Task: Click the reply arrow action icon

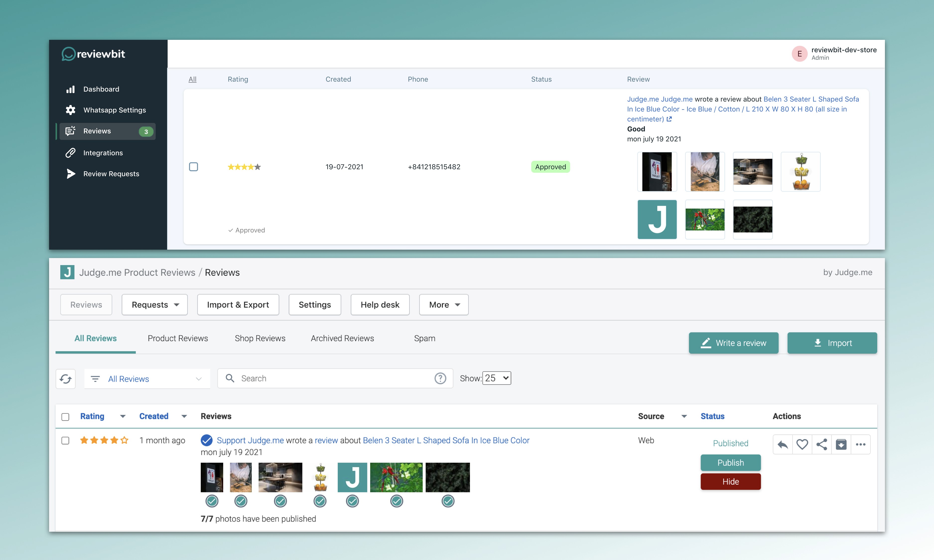Action: pos(783,445)
